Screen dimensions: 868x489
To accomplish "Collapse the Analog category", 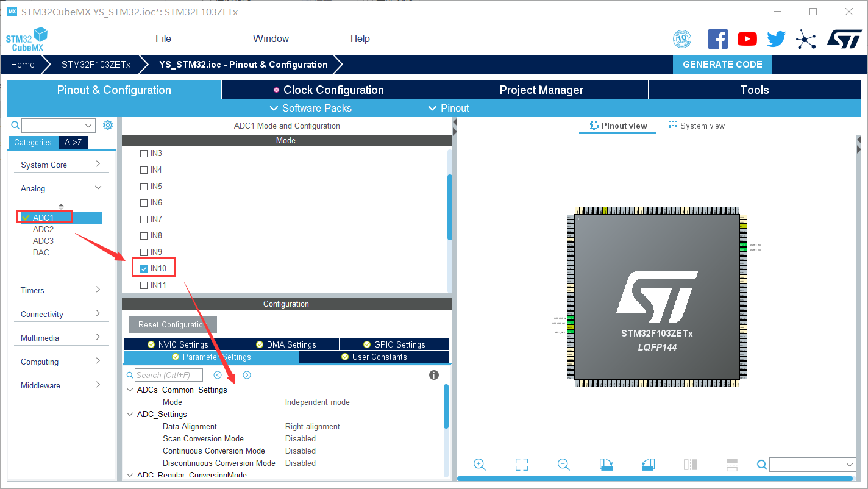I will 61,188.
